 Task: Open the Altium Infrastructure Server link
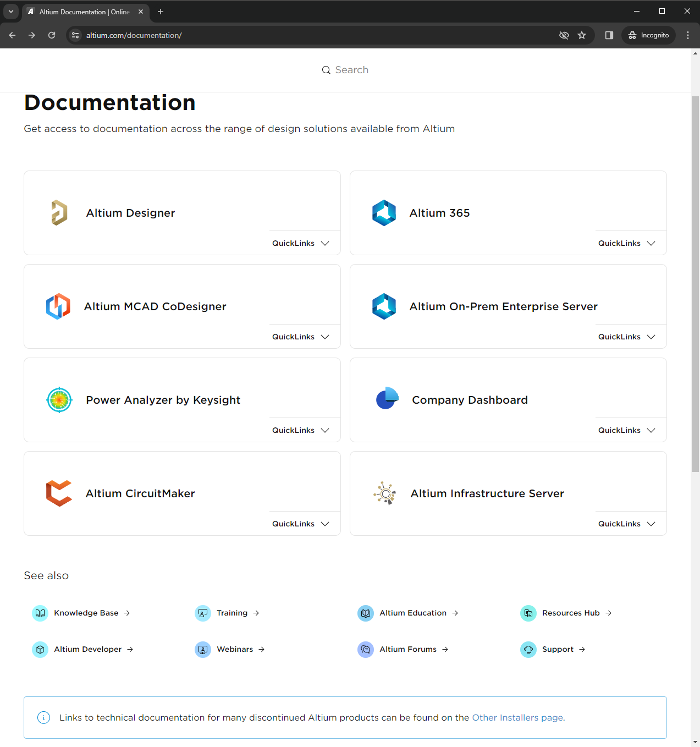coord(487,493)
